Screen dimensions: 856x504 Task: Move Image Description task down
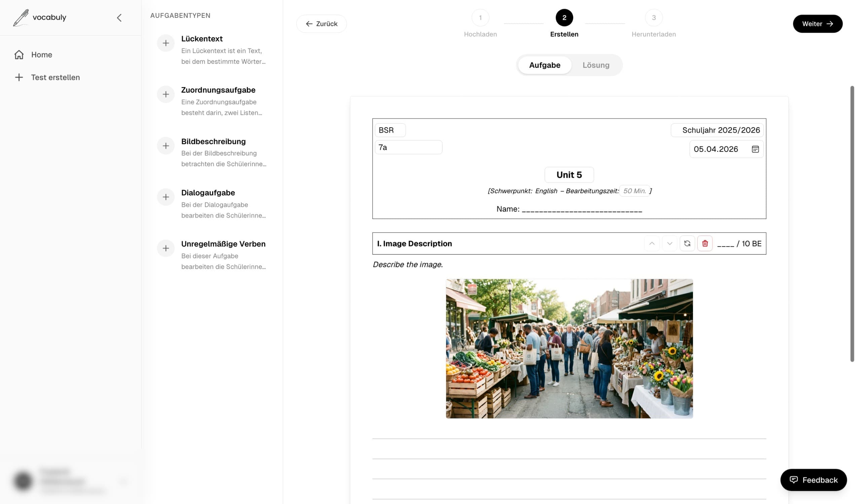tap(669, 243)
